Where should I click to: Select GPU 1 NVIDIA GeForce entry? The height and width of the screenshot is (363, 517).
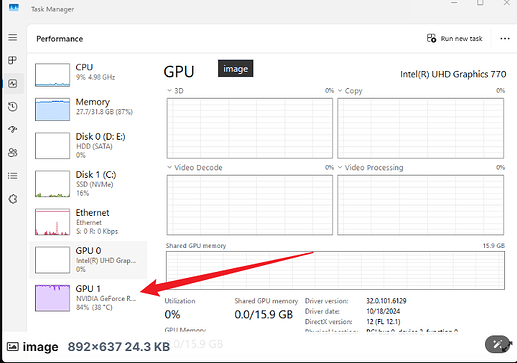click(x=88, y=298)
